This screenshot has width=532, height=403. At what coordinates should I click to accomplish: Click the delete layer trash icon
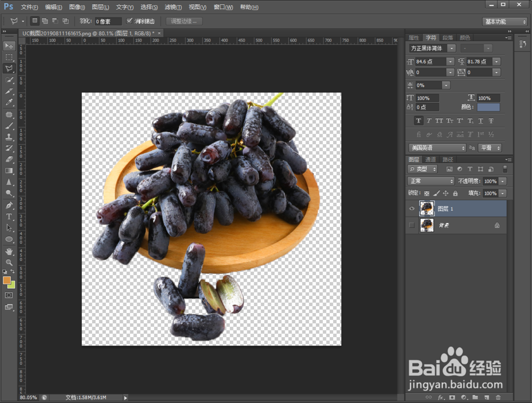pos(498,397)
